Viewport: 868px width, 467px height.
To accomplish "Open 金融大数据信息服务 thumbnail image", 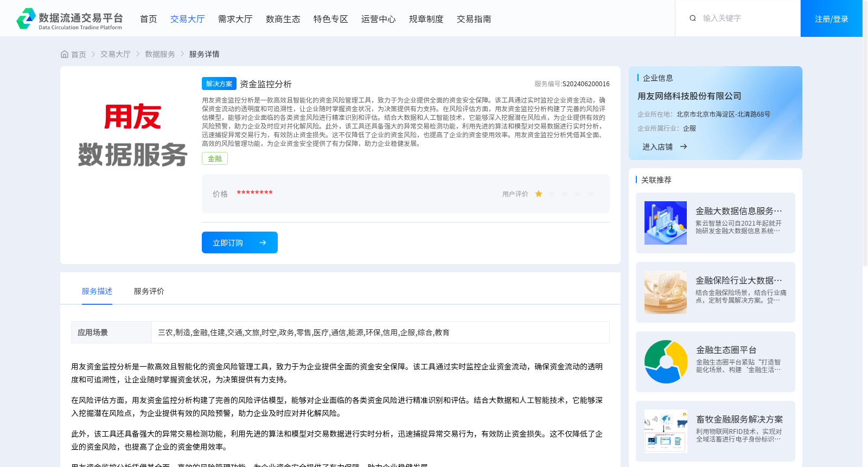I will click(x=666, y=223).
